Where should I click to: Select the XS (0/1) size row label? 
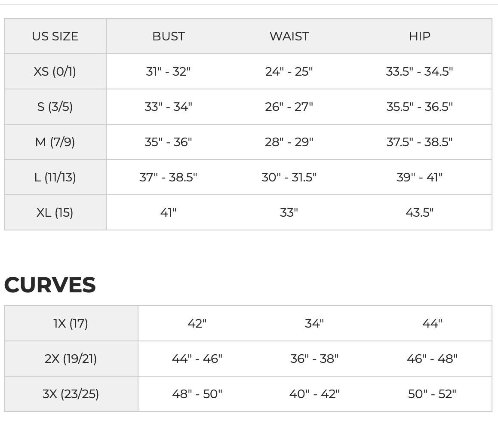pos(55,71)
